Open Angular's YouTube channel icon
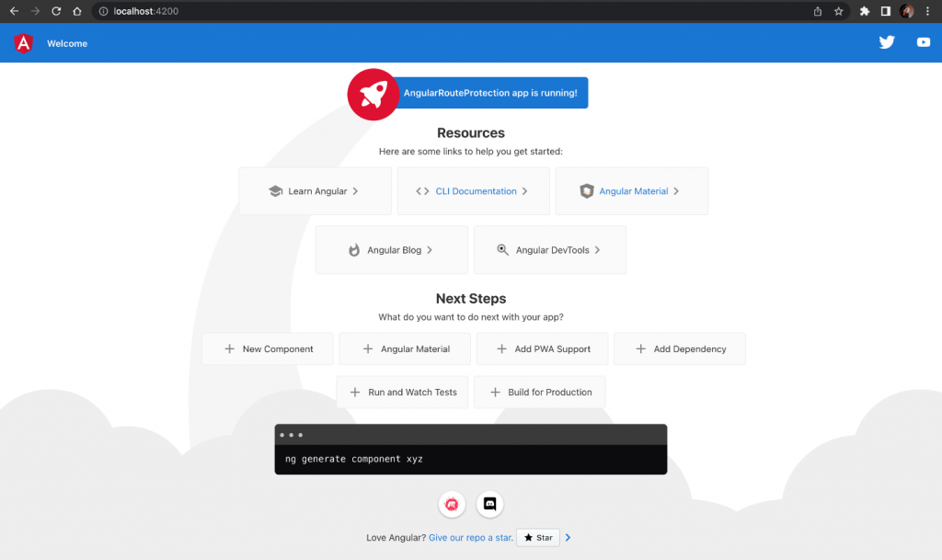 (923, 42)
